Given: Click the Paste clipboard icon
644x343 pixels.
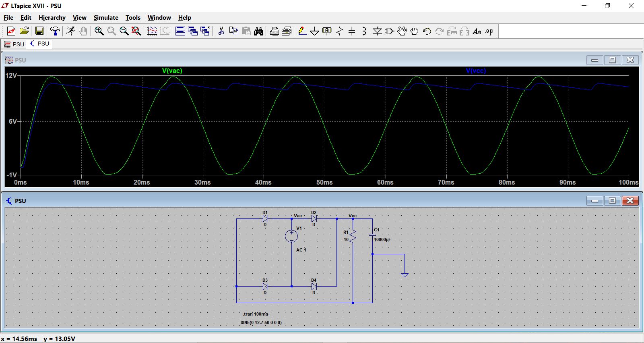Looking at the screenshot, I should click(x=246, y=31).
